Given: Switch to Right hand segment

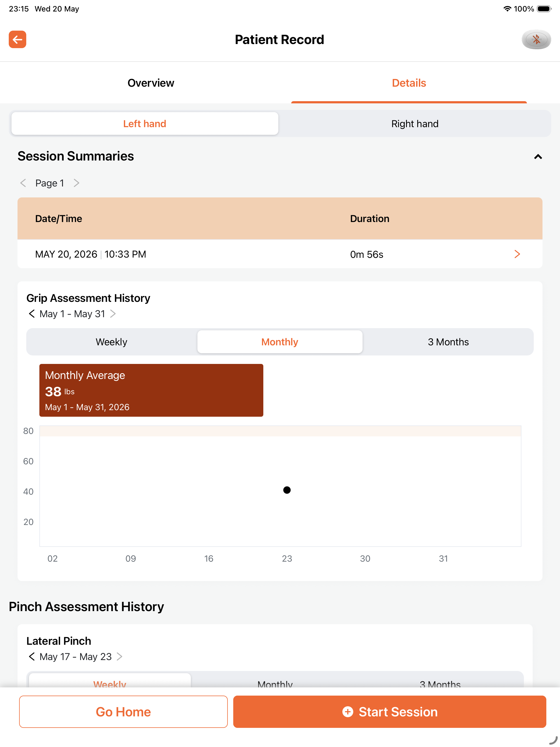Looking at the screenshot, I should (x=415, y=124).
